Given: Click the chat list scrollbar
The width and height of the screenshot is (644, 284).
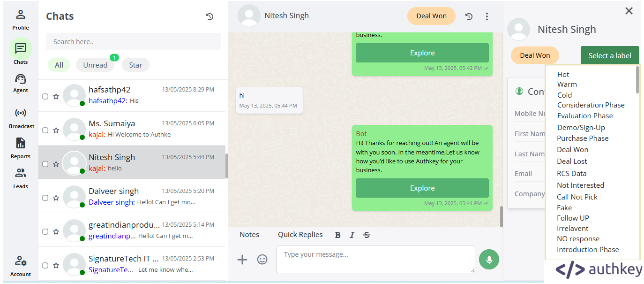Looking at the screenshot, I should 227,166.
